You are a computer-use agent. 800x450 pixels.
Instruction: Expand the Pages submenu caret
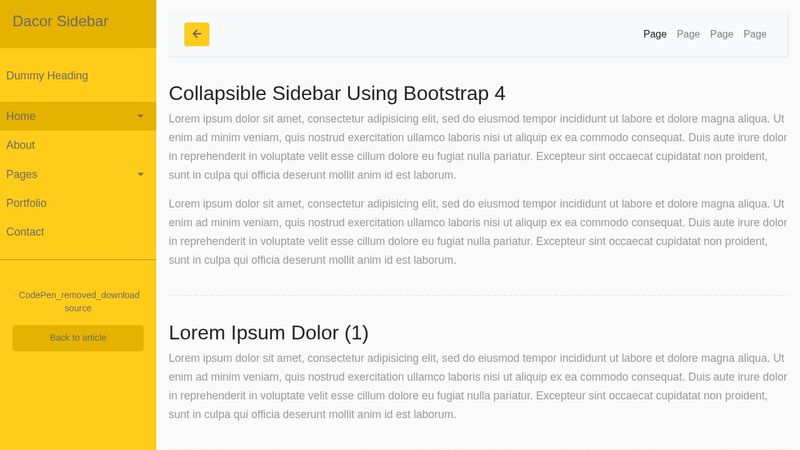point(140,175)
